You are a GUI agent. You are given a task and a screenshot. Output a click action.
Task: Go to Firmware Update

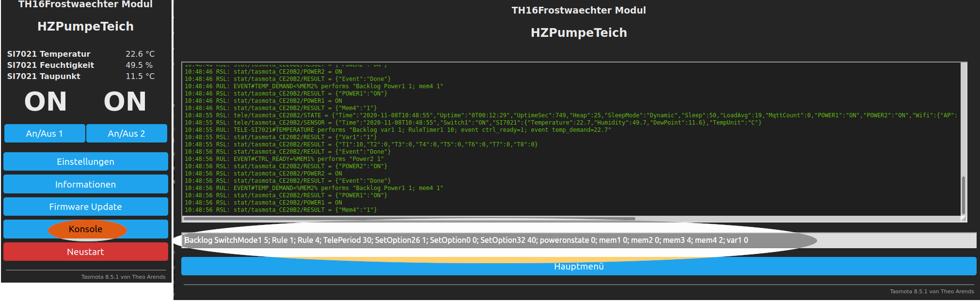click(x=86, y=207)
